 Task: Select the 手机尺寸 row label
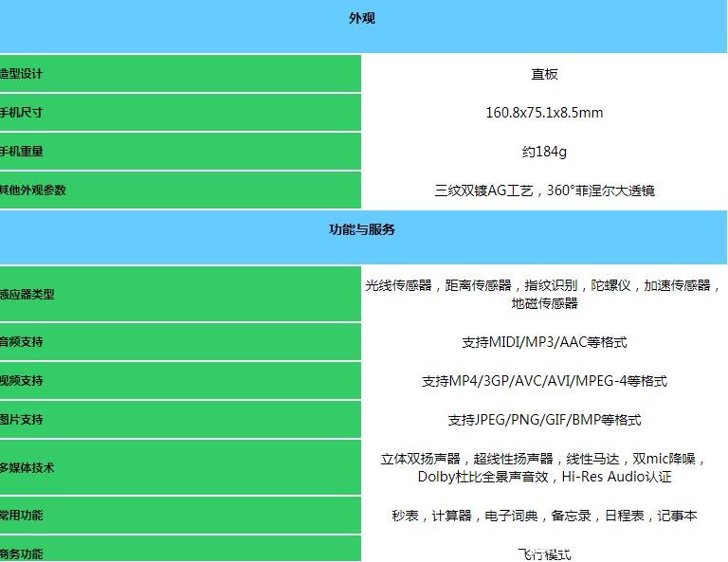22,113
